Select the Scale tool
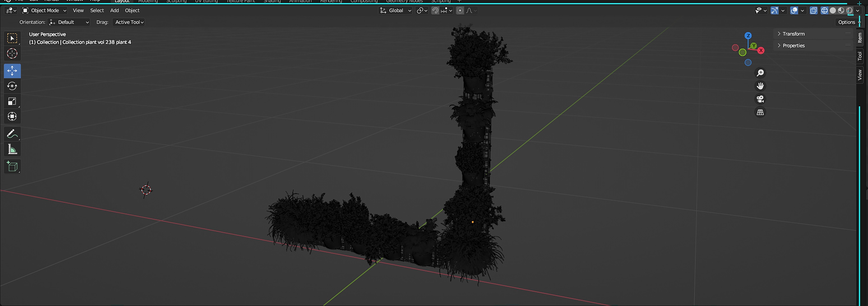This screenshot has height=306, width=868. 12,101
